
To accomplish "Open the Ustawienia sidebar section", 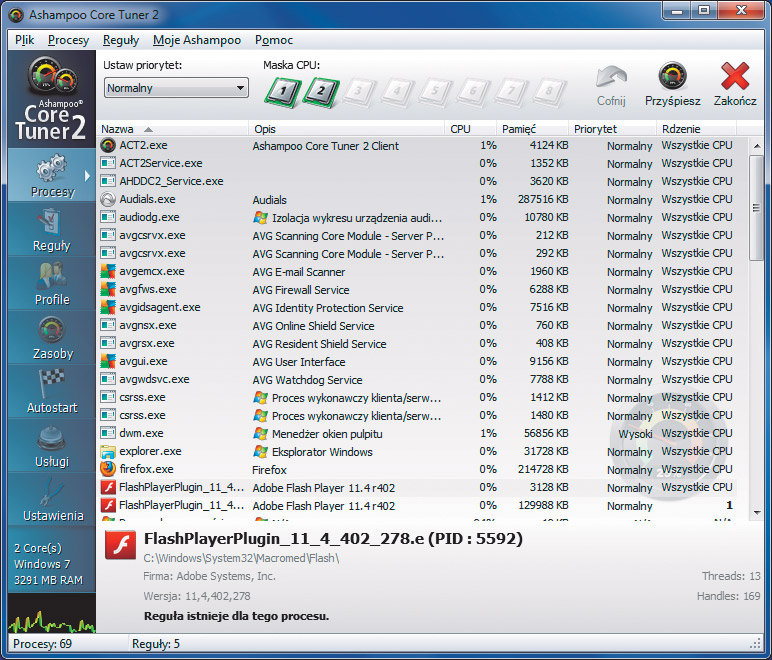I will (51, 500).
